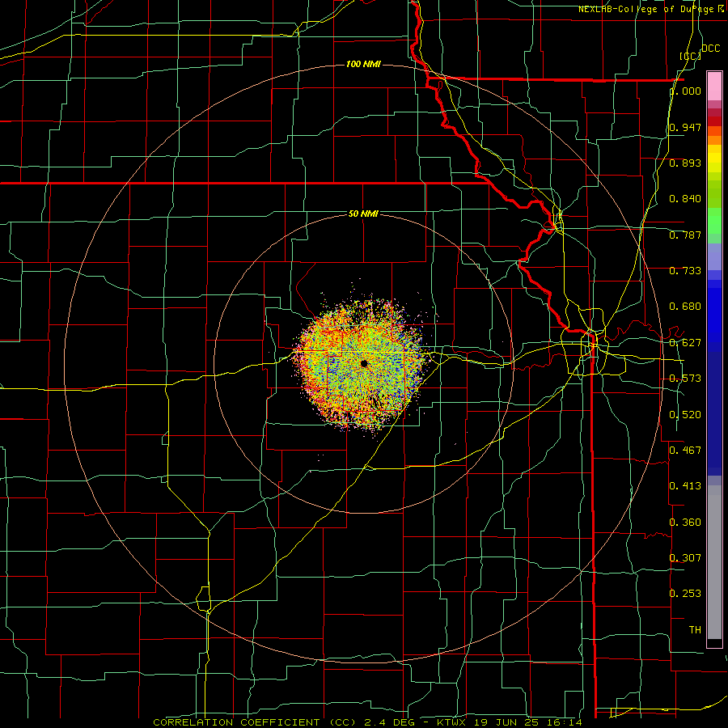
Task: Click the Correlation Coefficient KTWX caption text
Action: [367, 722]
